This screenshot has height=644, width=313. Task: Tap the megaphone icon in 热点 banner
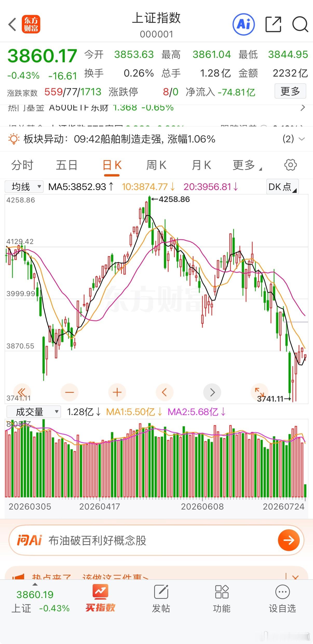[x=18, y=576]
